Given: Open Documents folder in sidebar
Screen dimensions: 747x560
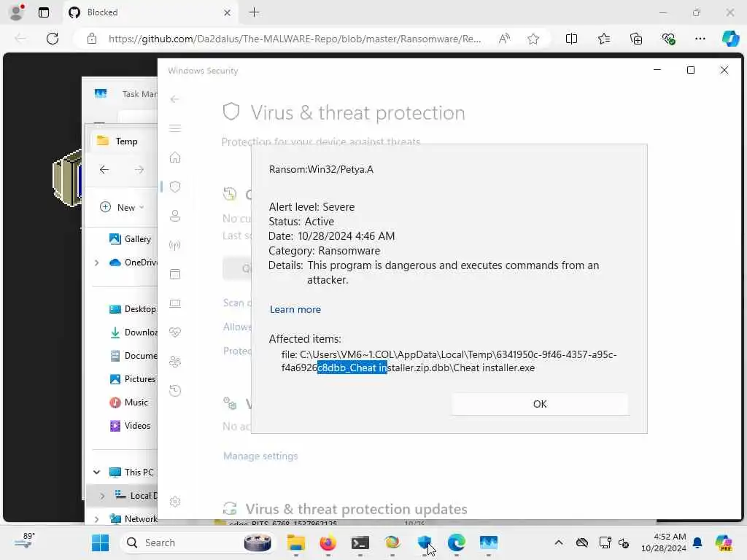Looking at the screenshot, I should pyautogui.click(x=133, y=356).
